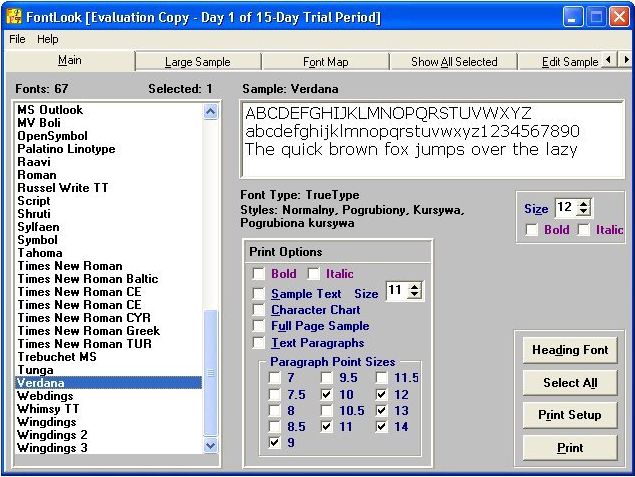
Task: Enable Bold checkbox beside Size field
Action: click(531, 230)
